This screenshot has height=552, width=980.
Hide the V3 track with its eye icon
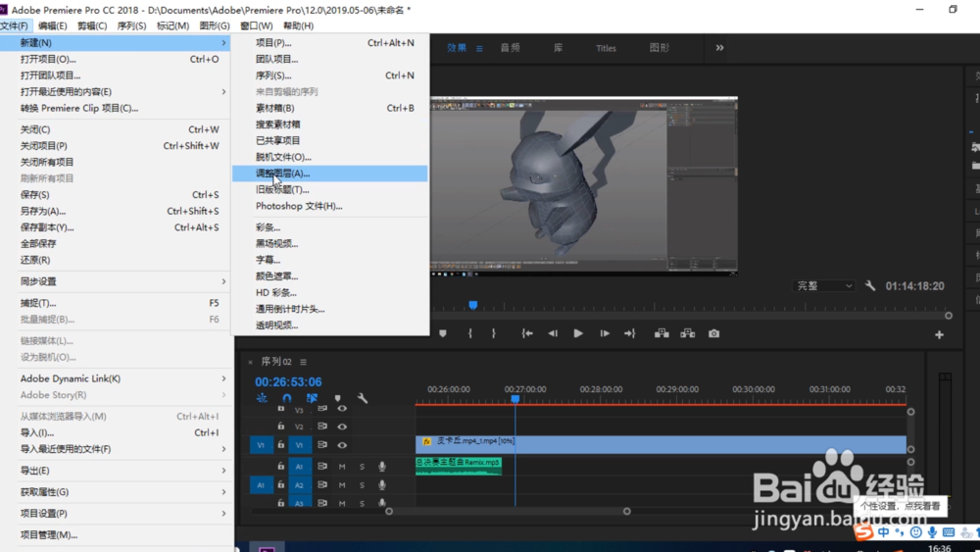(342, 409)
